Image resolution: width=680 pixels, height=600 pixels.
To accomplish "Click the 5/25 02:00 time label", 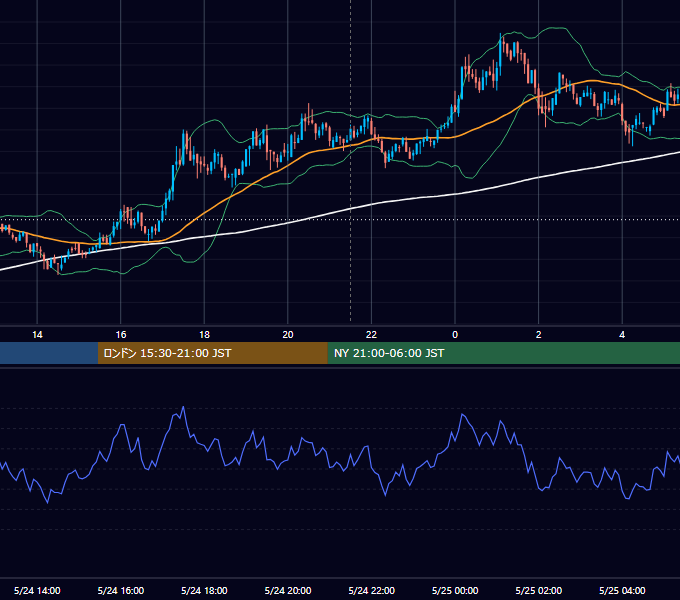I will point(539,590).
